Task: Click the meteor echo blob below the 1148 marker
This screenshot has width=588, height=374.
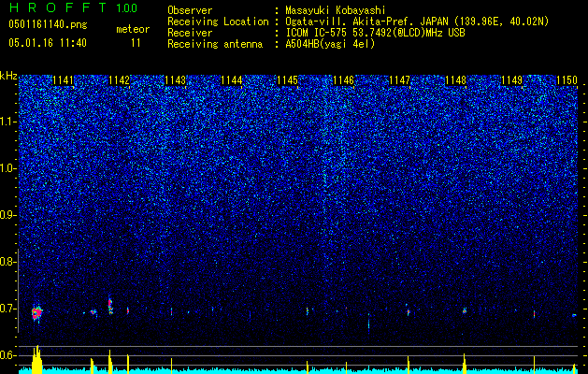Action: tap(465, 310)
